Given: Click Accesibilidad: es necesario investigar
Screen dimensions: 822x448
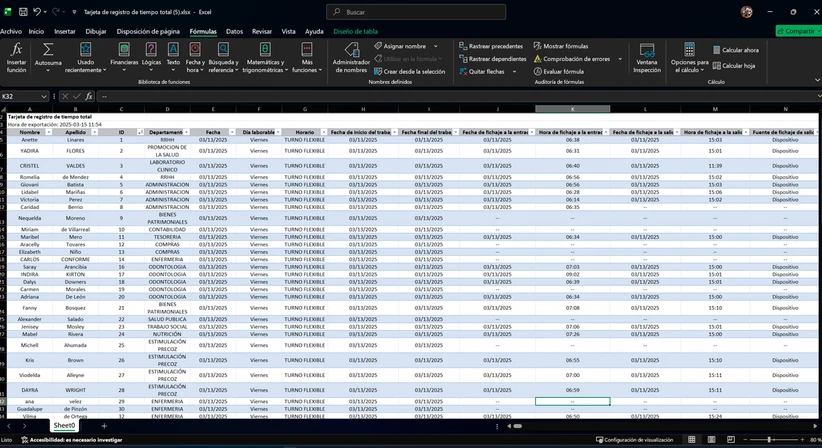Looking at the screenshot, I should click(72, 440).
